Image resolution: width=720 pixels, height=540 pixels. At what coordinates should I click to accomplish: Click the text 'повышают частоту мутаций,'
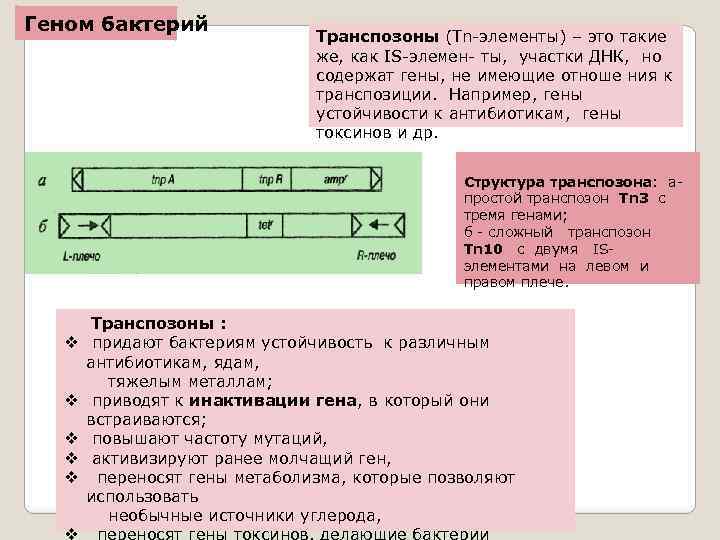tap(210, 439)
